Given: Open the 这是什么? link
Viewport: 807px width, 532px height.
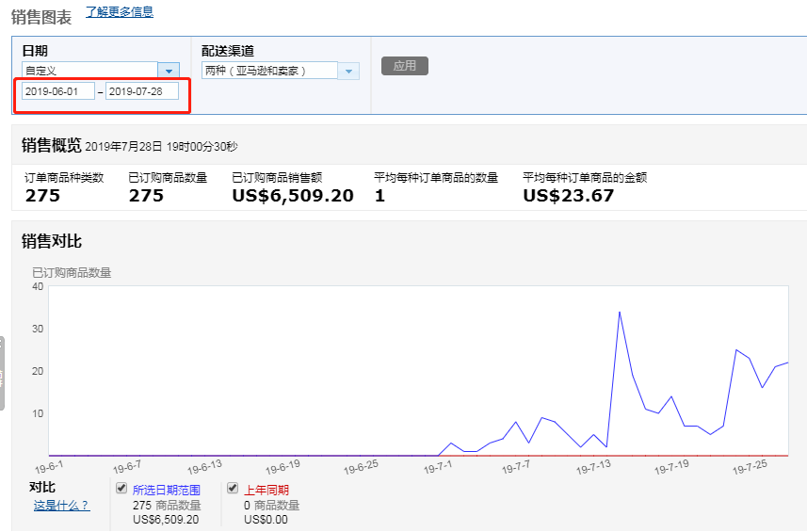Looking at the screenshot, I should (62, 506).
